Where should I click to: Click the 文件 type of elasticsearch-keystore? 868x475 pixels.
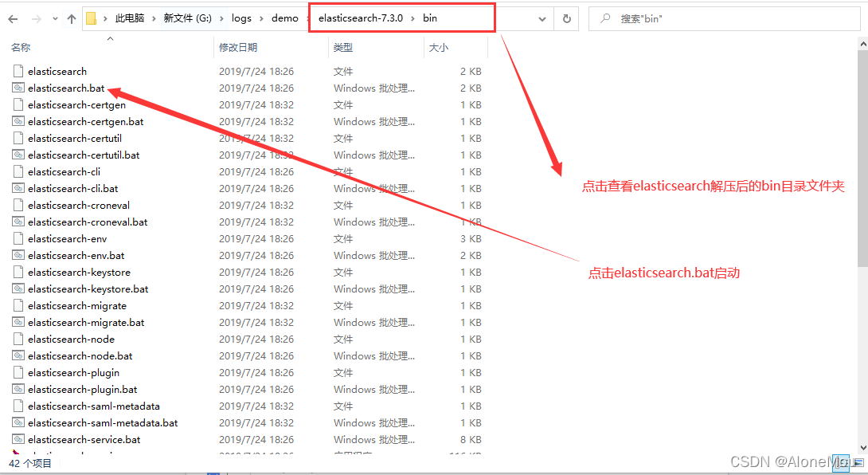pyautogui.click(x=343, y=272)
